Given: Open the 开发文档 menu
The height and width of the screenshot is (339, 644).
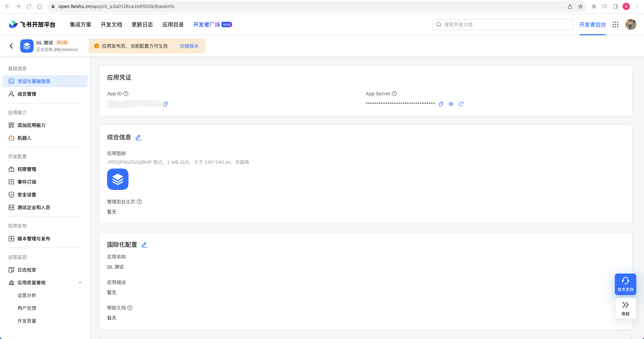Looking at the screenshot, I should coord(111,25).
